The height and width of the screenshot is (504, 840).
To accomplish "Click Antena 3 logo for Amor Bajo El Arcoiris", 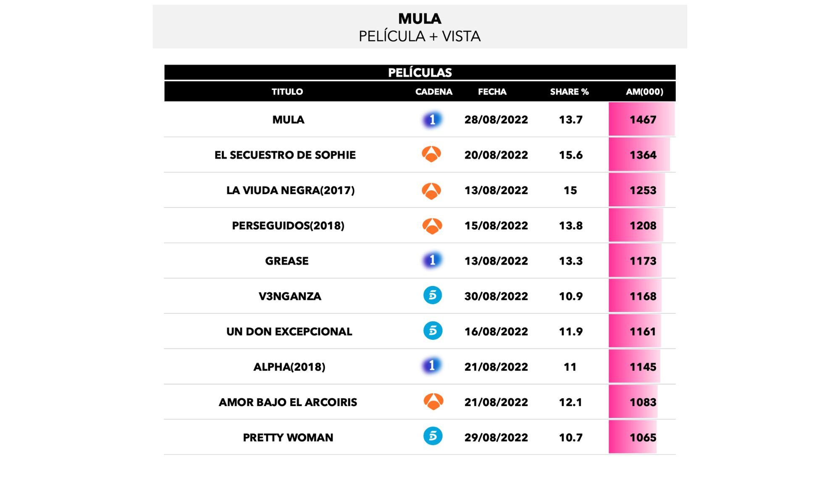I will point(433,402).
